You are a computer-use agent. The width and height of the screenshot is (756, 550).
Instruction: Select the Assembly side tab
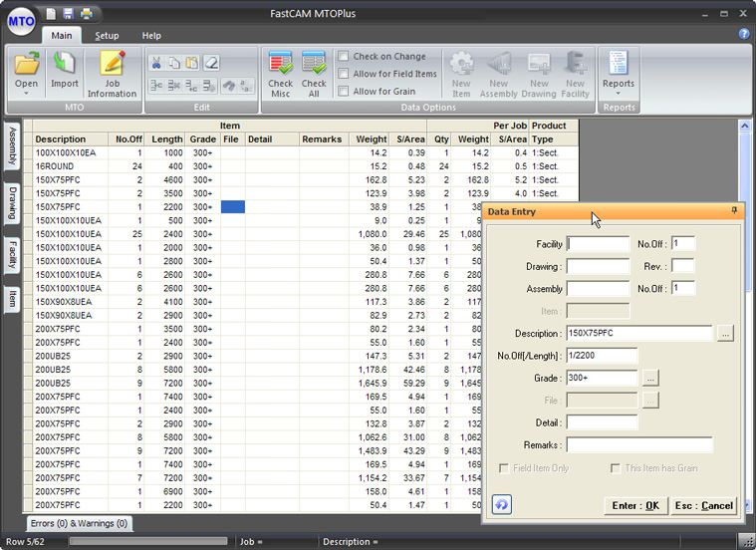(x=13, y=146)
